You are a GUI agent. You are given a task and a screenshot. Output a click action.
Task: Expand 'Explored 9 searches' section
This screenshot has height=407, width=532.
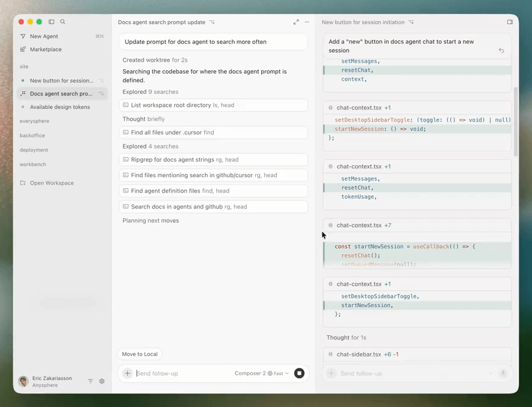(150, 92)
